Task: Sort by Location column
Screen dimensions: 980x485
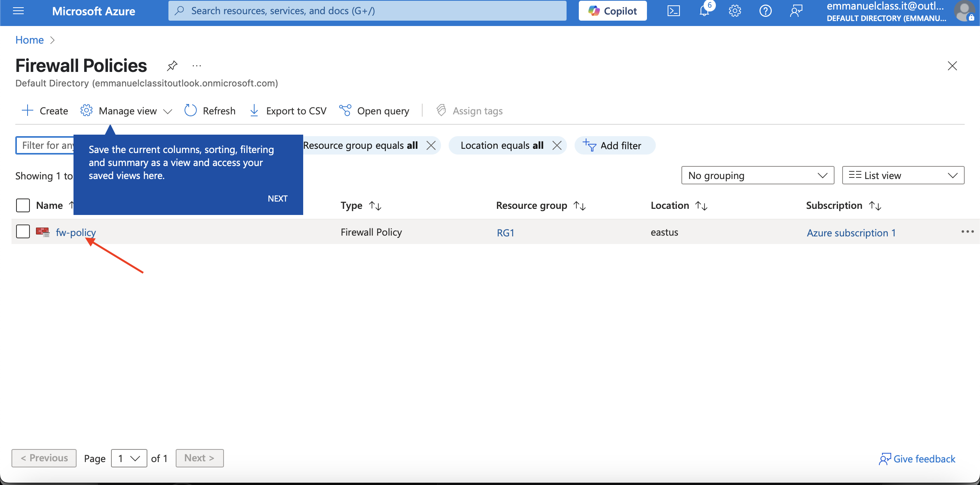Action: point(679,205)
